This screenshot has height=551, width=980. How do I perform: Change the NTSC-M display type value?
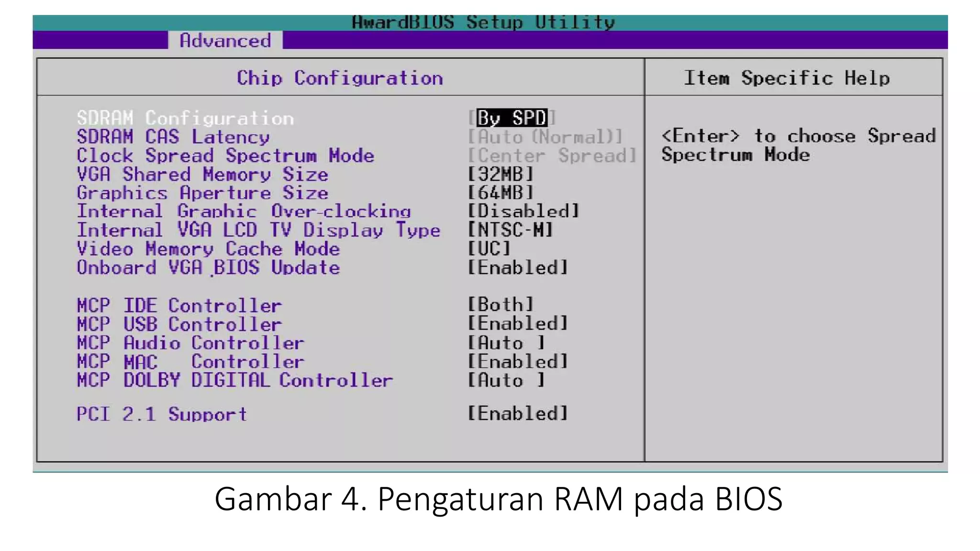pos(511,230)
